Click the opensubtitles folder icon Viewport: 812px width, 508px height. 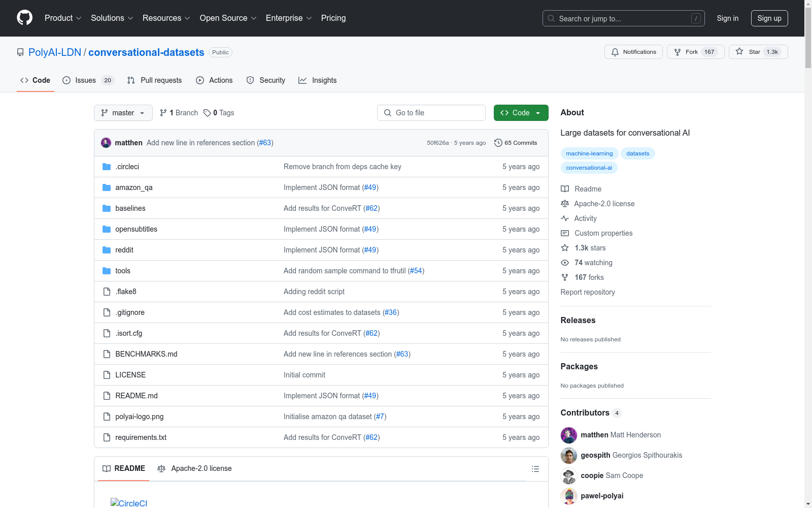107,229
